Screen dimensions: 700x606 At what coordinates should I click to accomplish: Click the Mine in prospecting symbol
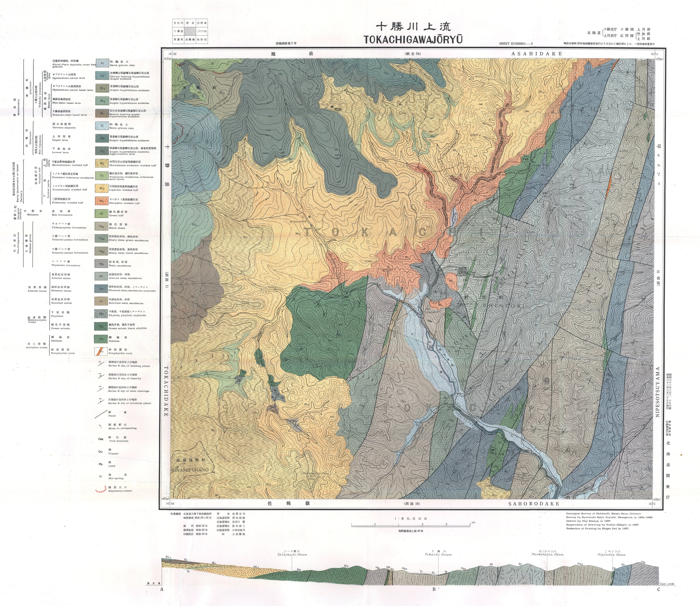coord(100,426)
